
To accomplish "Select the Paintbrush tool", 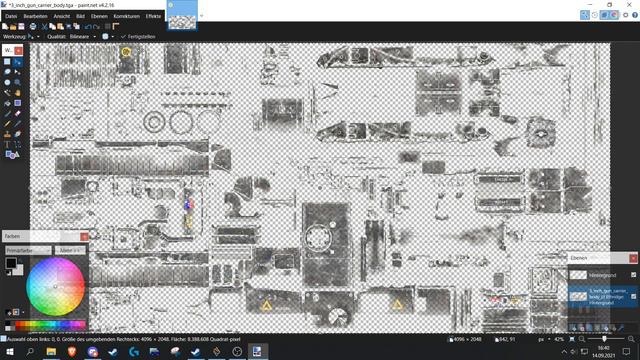I will 7,113.
